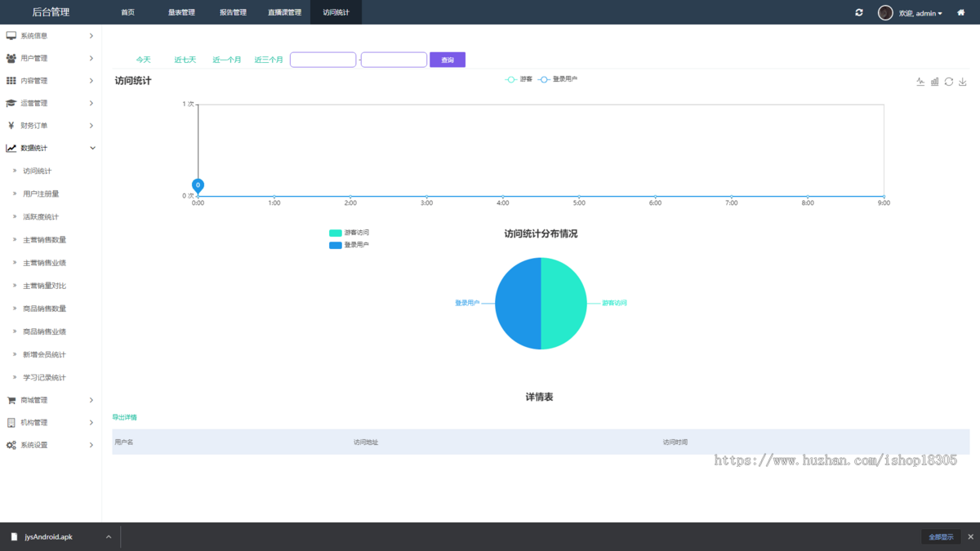
Task: Click the blue 登录用户 pie slice
Action: pyautogui.click(x=518, y=304)
